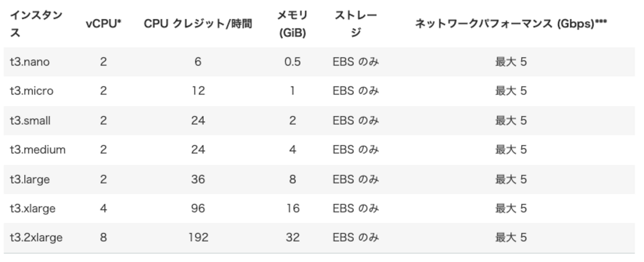The image size is (644, 262).
Task: Click the t3.small instance name
Action: pyautogui.click(x=30, y=121)
